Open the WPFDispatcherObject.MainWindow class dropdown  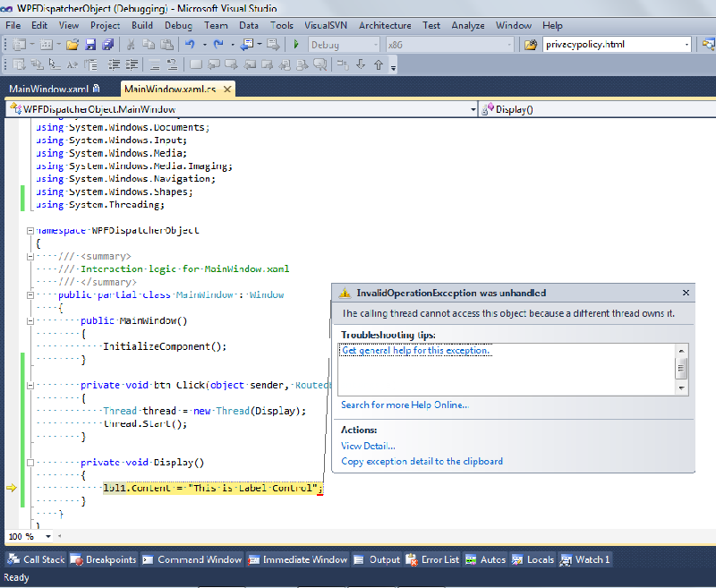[x=473, y=109]
